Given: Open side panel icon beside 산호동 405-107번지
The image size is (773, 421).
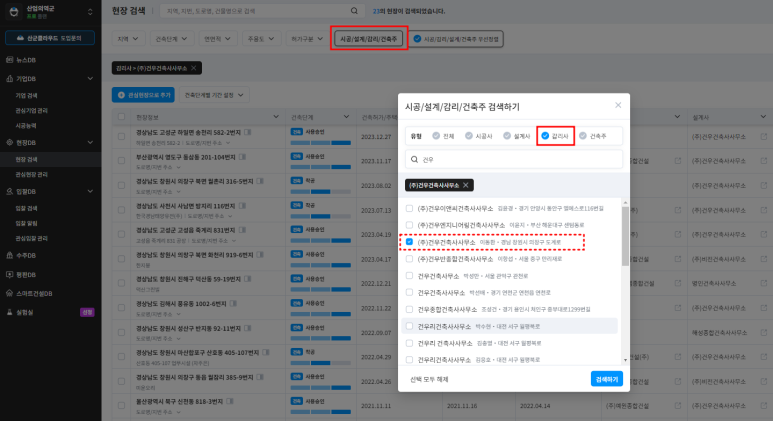Looking at the screenshot, I should [x=266, y=352].
